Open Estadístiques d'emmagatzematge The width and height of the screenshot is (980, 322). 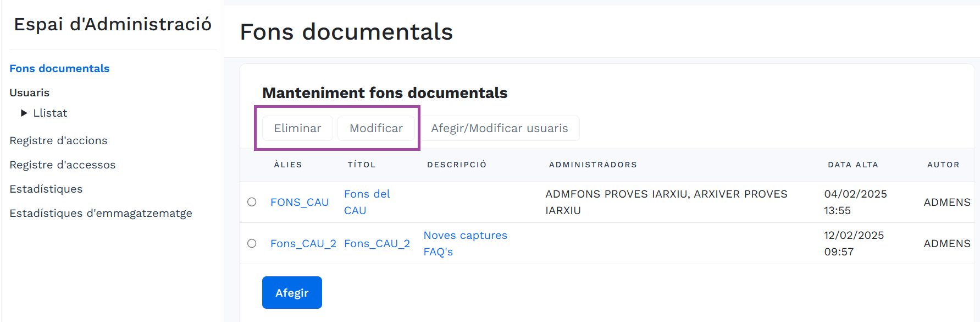[x=101, y=213]
